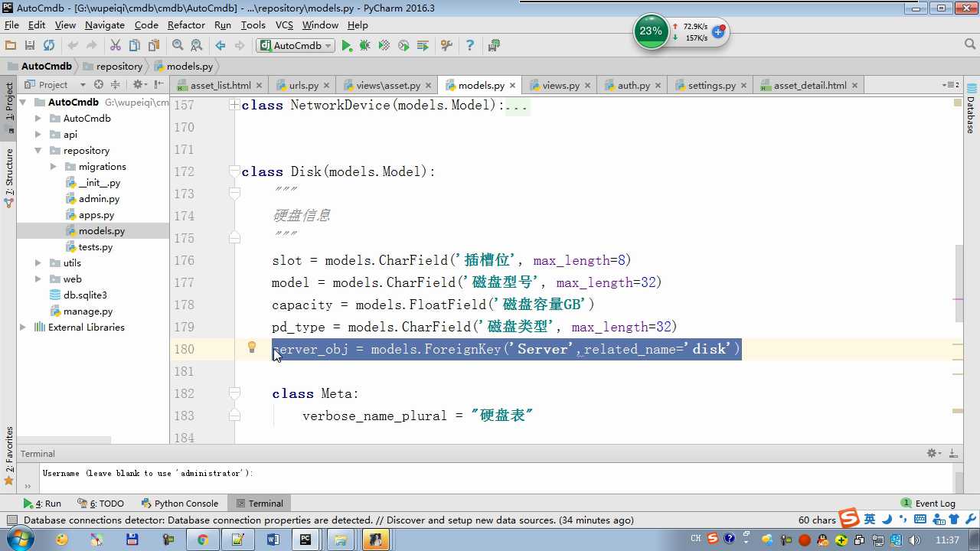Open Project panel gear settings

pyautogui.click(x=139, y=85)
